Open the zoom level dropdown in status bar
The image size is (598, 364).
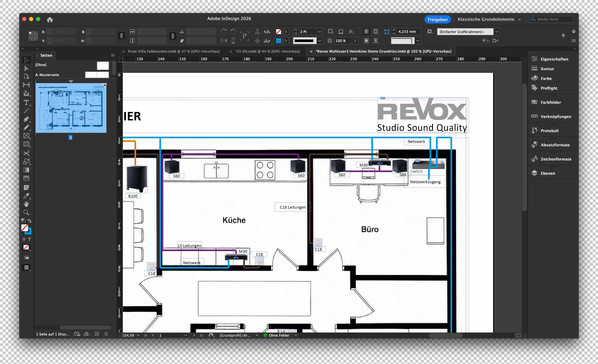pyautogui.click(x=138, y=335)
